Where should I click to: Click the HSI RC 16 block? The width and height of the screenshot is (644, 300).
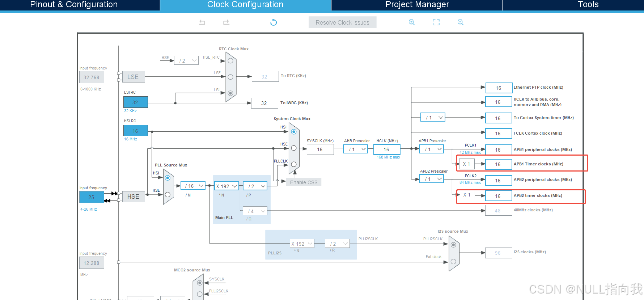[x=135, y=131]
